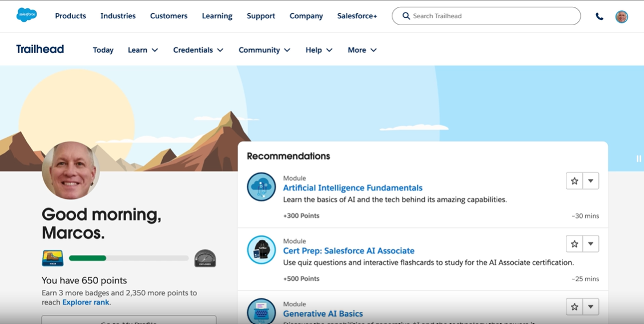Open the Customers menu
644x324 pixels.
tap(169, 16)
